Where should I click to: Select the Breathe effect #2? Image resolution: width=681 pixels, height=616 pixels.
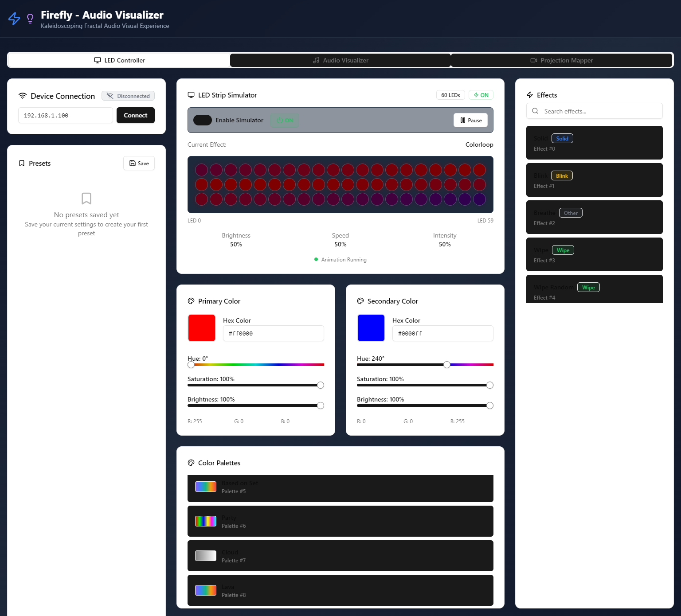coord(595,217)
